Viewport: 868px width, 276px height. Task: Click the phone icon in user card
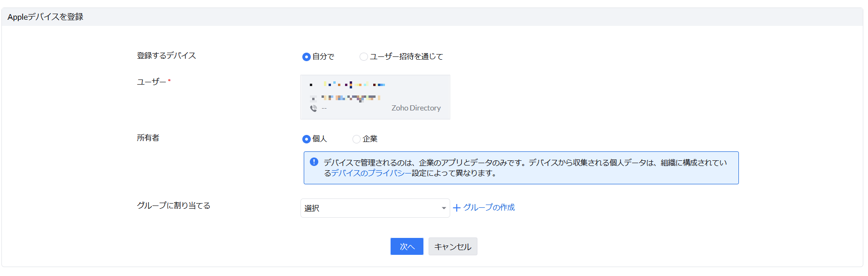click(314, 108)
